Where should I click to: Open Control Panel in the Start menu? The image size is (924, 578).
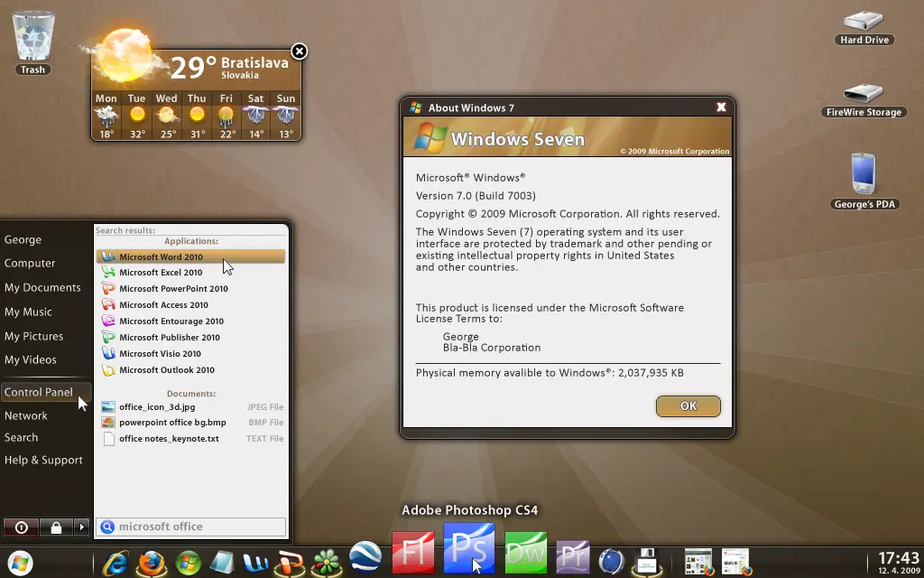46,392
